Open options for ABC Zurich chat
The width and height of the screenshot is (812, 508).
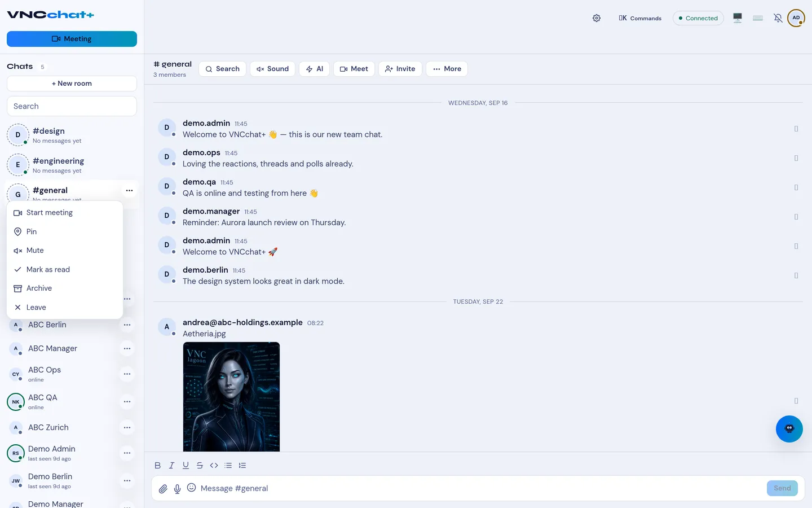[127, 428]
